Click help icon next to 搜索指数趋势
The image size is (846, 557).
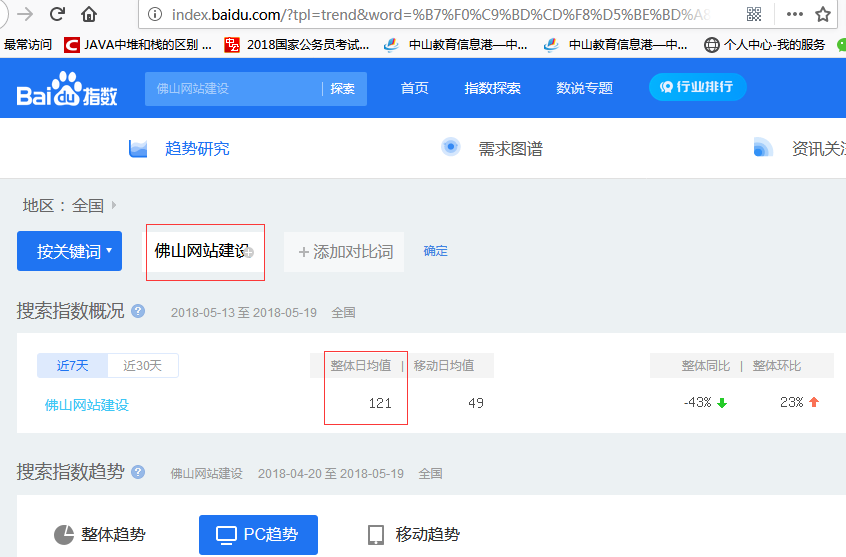click(x=138, y=472)
